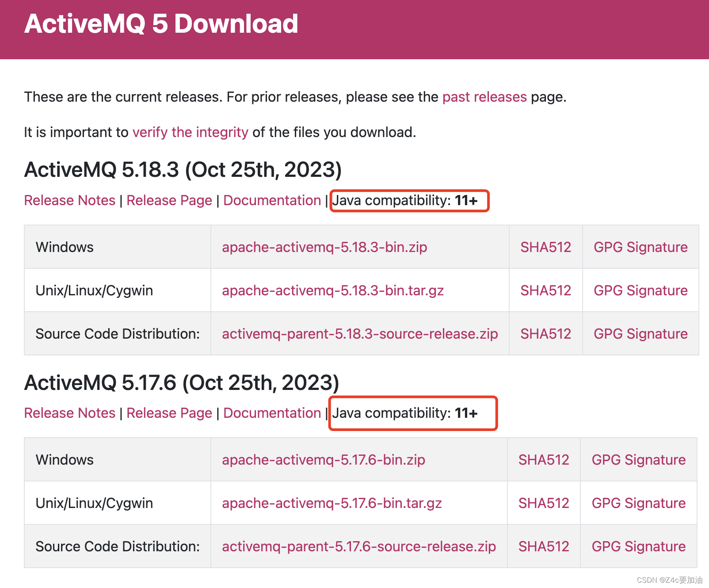709x588 pixels.
Task: View Documentation for ActiveMQ 5.18.3
Action: coord(272,200)
